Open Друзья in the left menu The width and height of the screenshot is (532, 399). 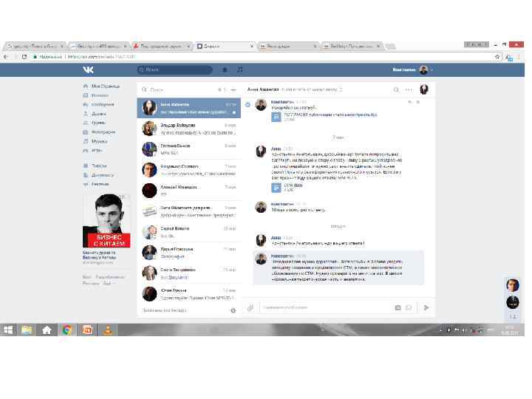tap(98, 114)
